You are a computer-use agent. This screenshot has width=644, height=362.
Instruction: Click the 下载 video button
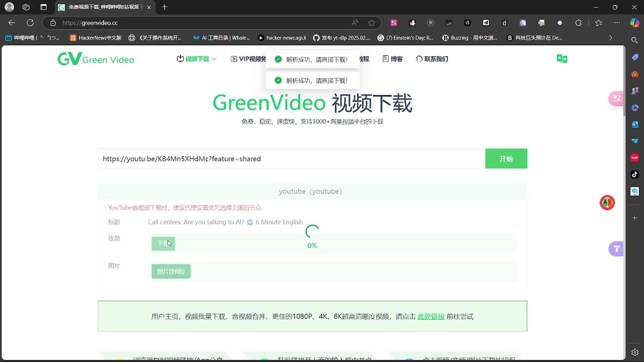(x=163, y=244)
